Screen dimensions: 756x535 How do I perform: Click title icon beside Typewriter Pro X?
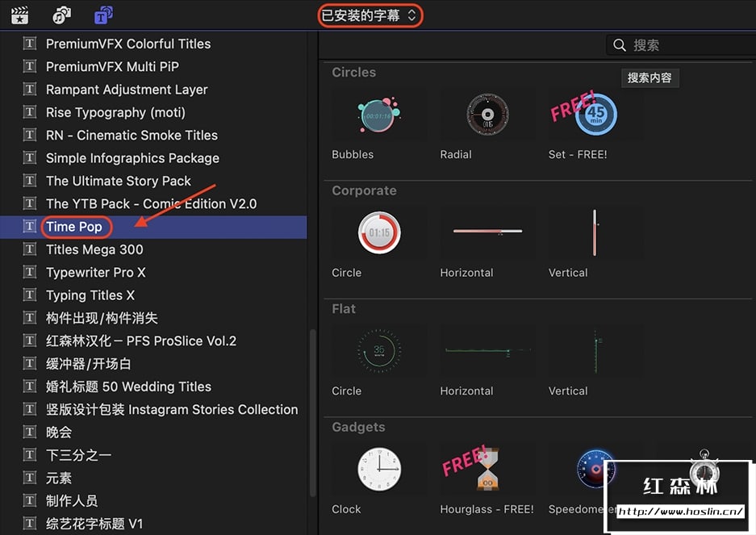point(29,272)
